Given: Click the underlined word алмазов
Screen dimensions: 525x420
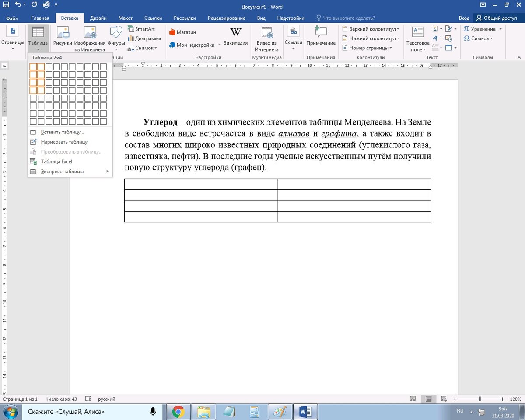Looking at the screenshot, I should [294, 133].
